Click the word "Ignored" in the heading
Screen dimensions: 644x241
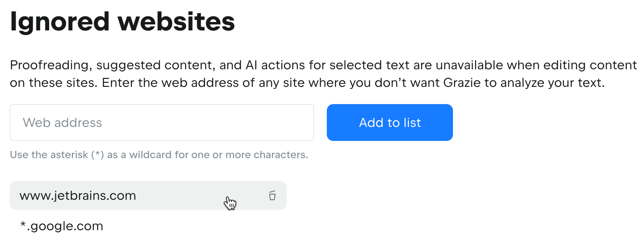[x=60, y=22]
